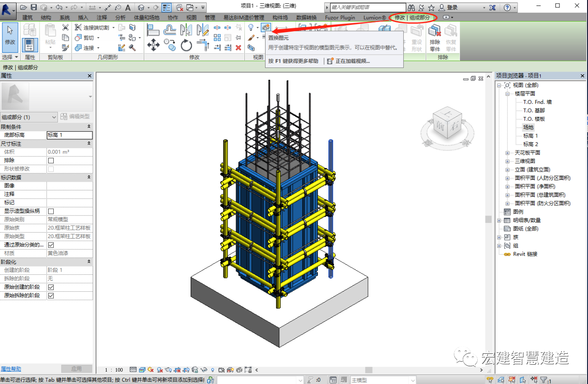Click the red Delete X icon
This screenshot has height=384, width=588.
[x=238, y=47]
